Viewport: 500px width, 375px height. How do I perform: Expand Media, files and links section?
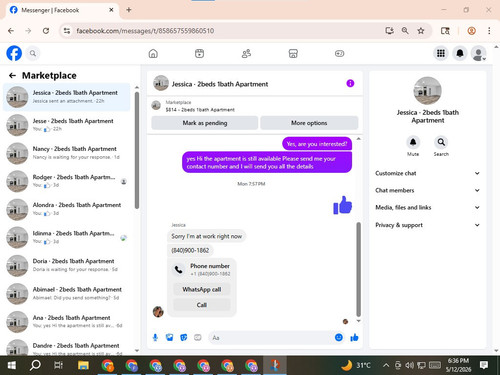tap(428, 207)
